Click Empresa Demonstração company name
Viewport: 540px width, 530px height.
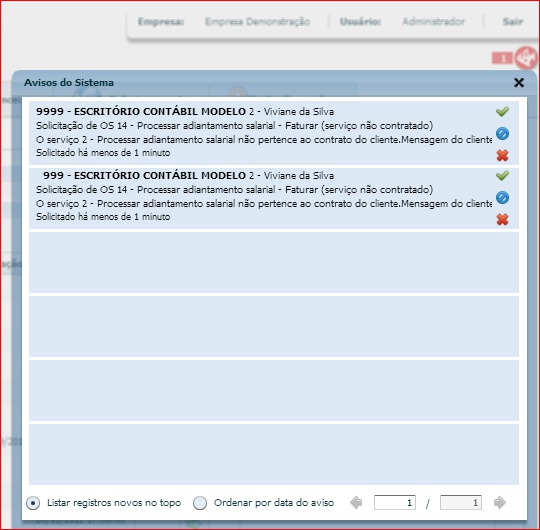pos(257,22)
